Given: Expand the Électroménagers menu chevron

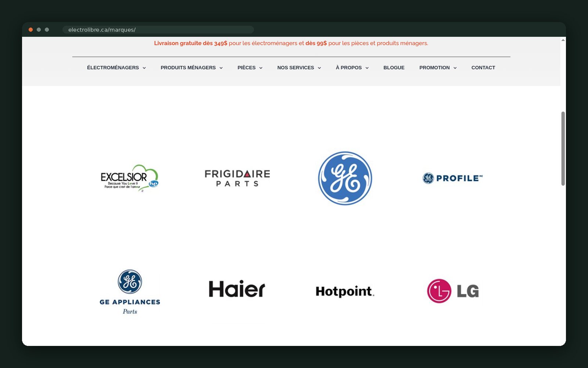Looking at the screenshot, I should tap(144, 68).
